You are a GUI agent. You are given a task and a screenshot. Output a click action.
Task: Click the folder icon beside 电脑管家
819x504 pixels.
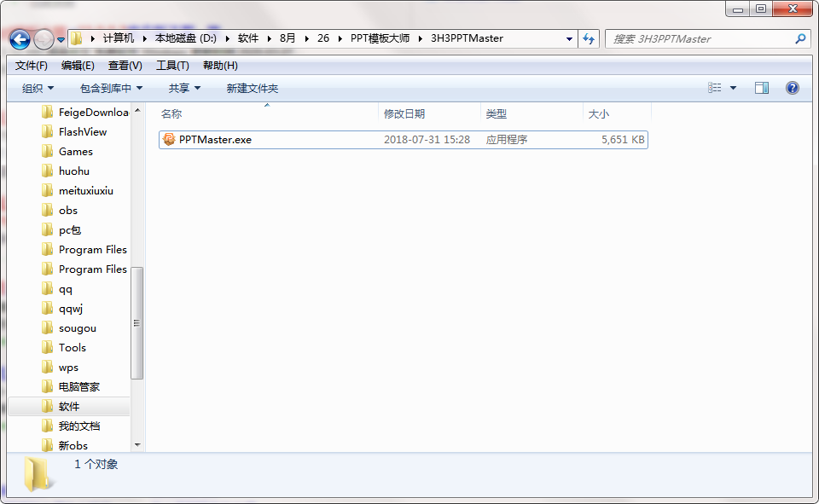(x=47, y=387)
